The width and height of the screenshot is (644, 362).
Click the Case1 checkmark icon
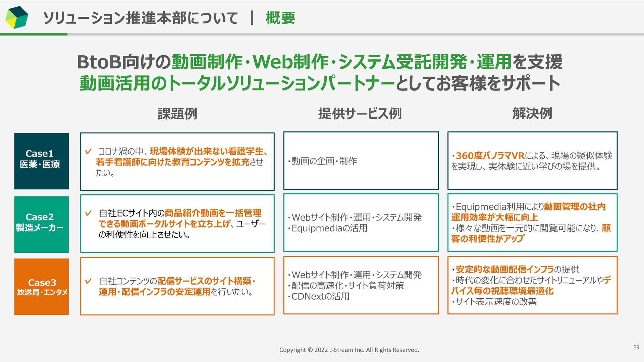click(x=88, y=152)
